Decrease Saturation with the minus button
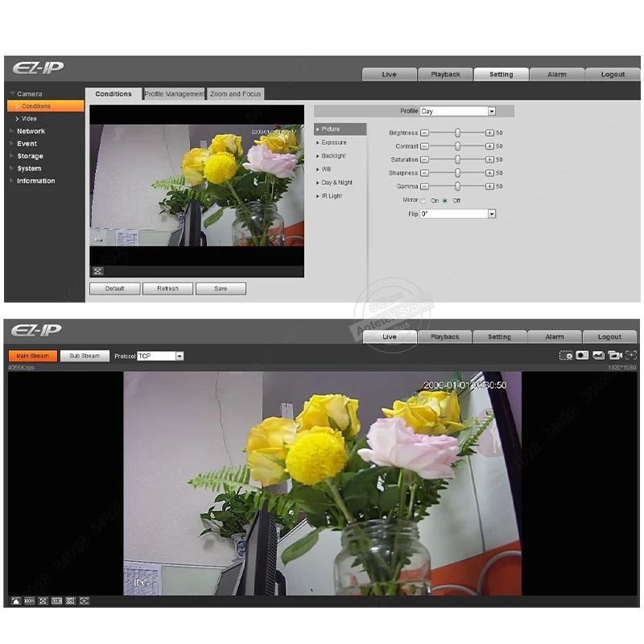Image resolution: width=644 pixels, height=644 pixels. click(x=425, y=159)
